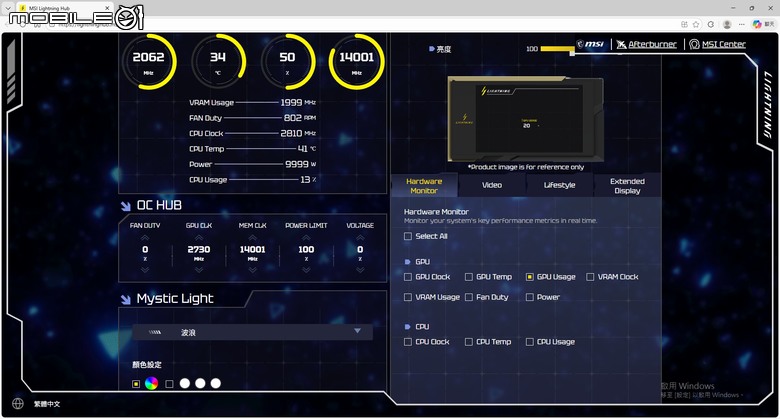Open the MSI Center link
The image size is (780, 419).
[724, 44]
